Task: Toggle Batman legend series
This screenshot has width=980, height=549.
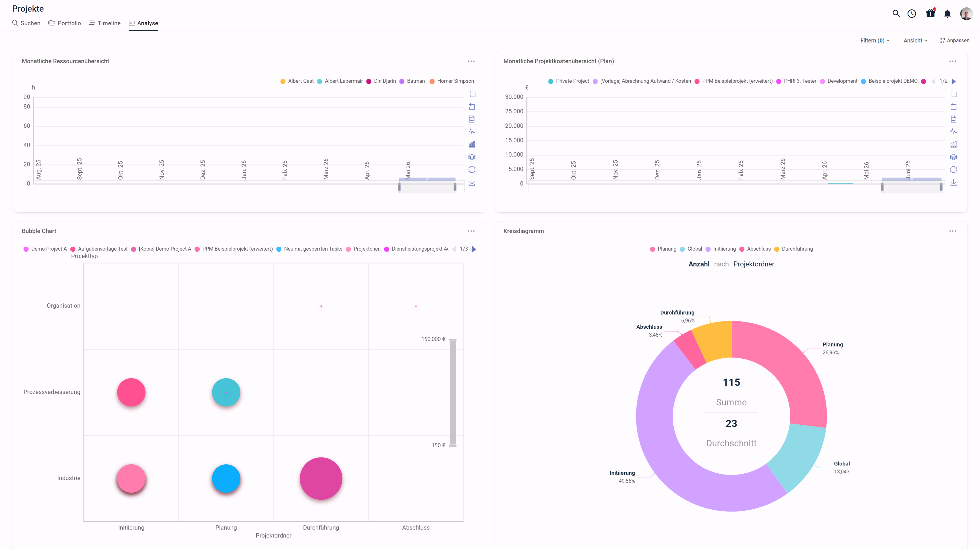Action: (x=412, y=81)
